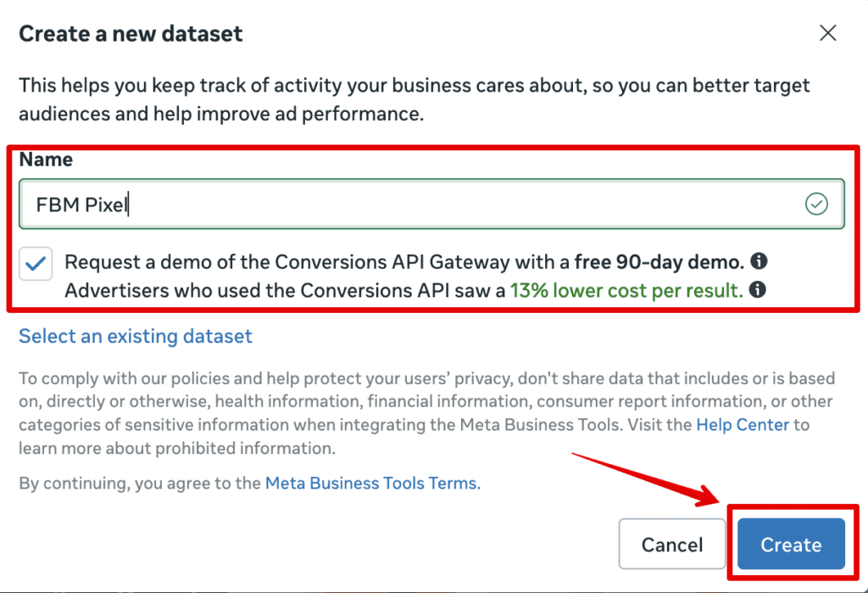
Task: Place the cursor on the FBM Pixel text
Action: pos(81,204)
